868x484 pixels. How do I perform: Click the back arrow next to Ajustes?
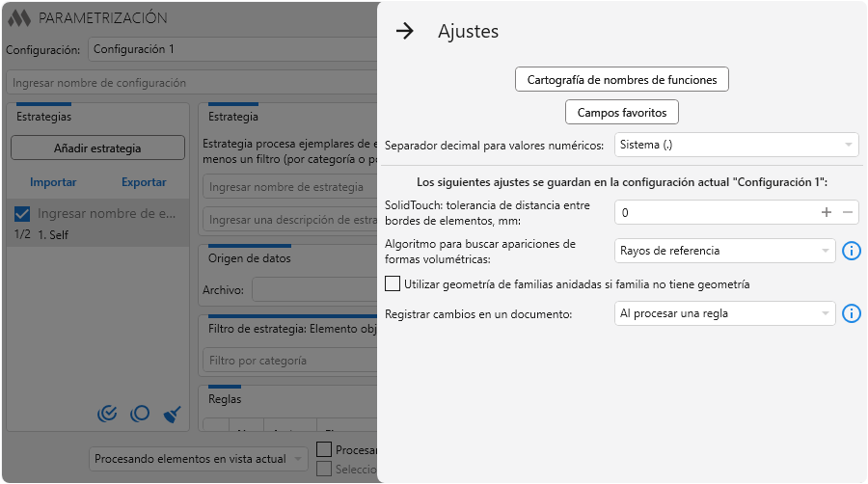point(405,31)
